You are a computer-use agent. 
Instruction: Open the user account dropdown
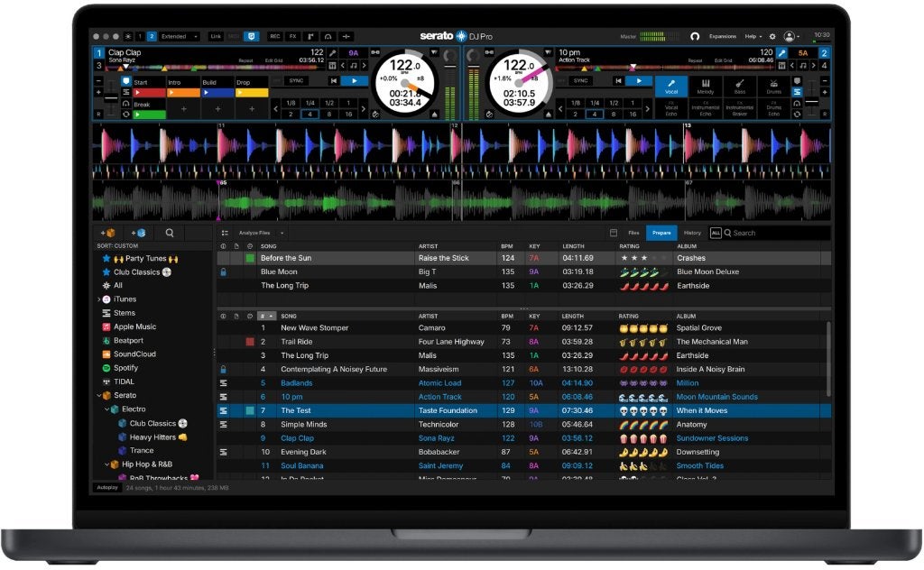791,36
